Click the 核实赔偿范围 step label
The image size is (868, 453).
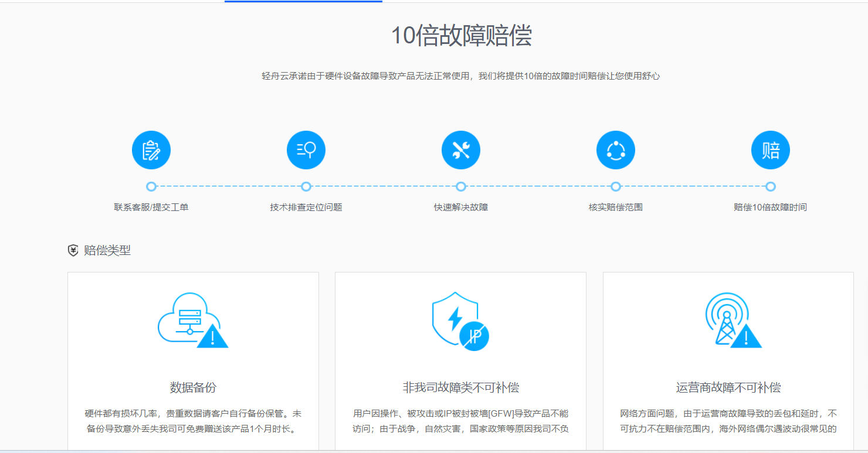click(x=616, y=207)
